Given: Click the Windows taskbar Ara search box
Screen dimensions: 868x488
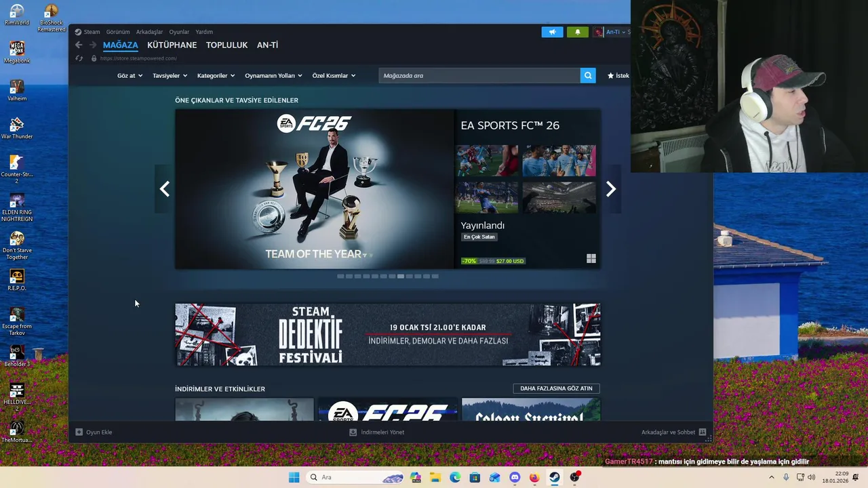Looking at the screenshot, I should pyautogui.click(x=355, y=477).
